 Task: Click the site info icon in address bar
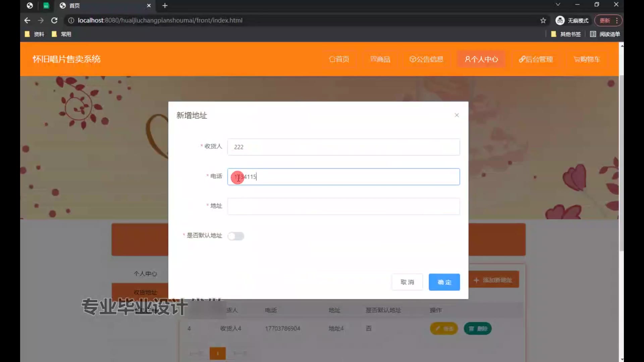(x=71, y=20)
